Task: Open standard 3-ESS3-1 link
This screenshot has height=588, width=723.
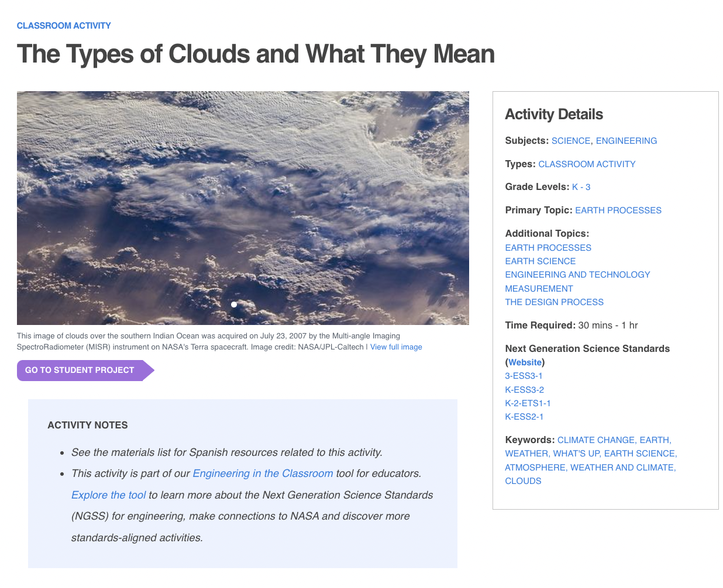Action: click(524, 376)
